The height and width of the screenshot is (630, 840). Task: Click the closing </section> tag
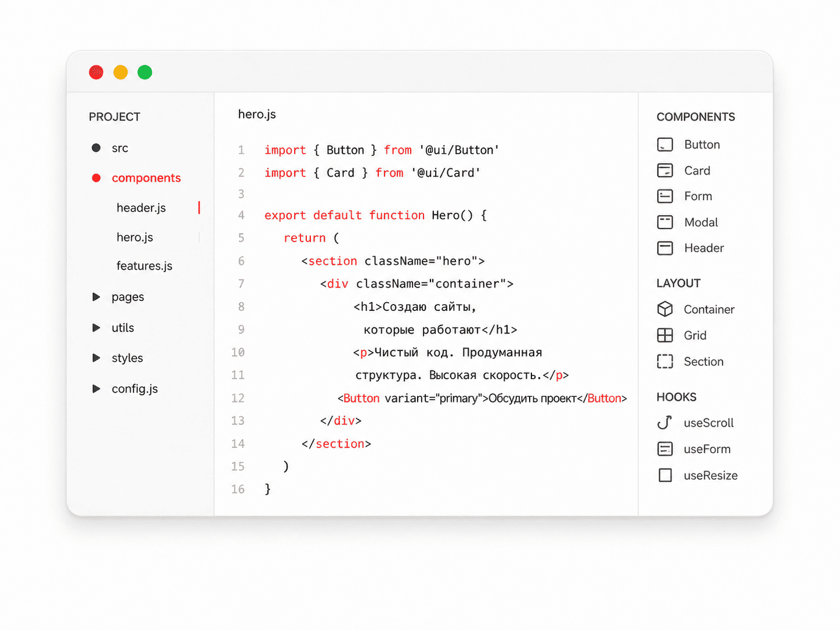336,444
